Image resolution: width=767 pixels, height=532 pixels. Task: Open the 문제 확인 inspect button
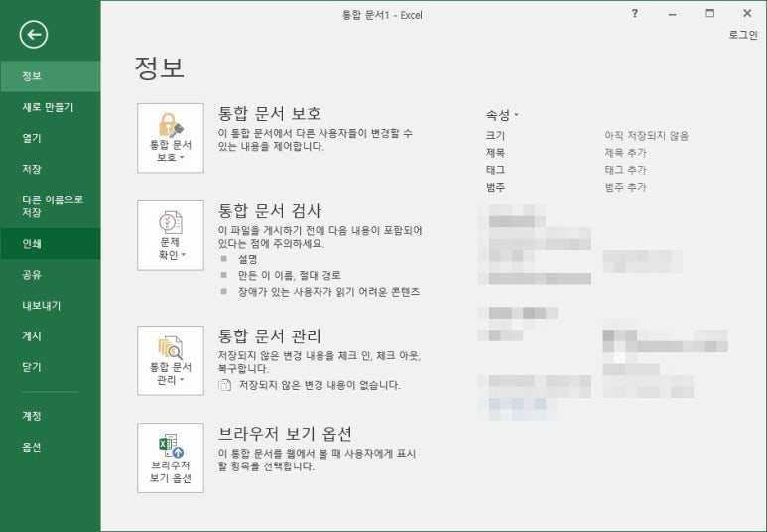171,235
